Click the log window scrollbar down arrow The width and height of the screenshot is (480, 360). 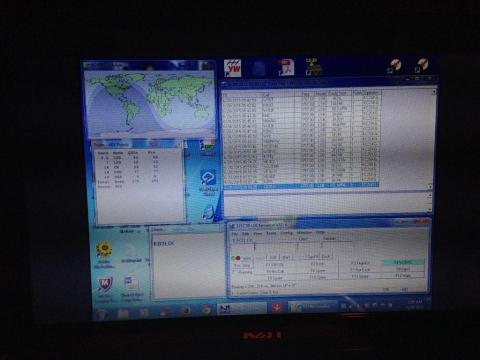pos(430,187)
